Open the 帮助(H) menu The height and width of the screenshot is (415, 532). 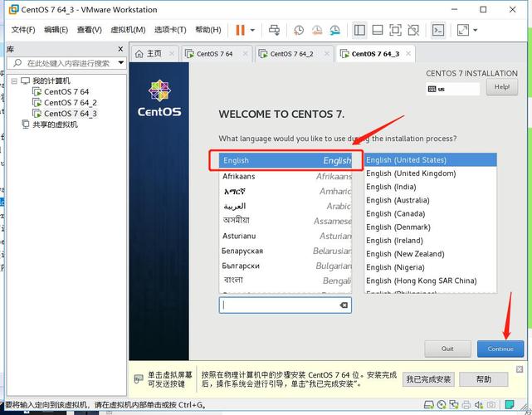[x=208, y=30]
